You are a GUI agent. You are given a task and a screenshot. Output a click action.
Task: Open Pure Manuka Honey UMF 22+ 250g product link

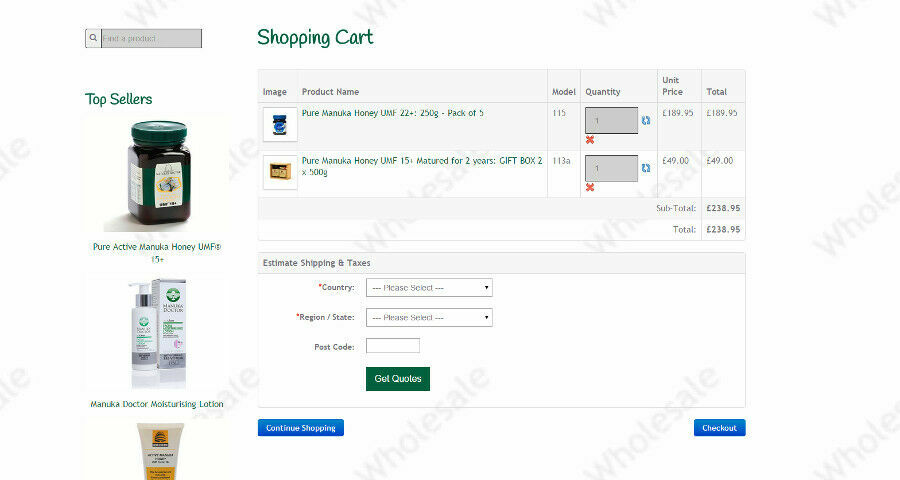pos(393,113)
